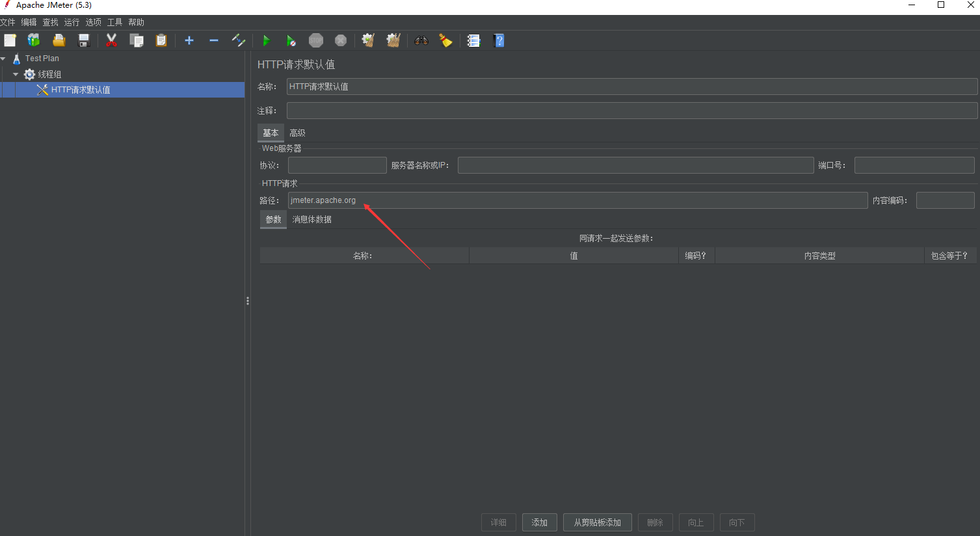Select HTTP请求默认值 tree node

(x=81, y=90)
